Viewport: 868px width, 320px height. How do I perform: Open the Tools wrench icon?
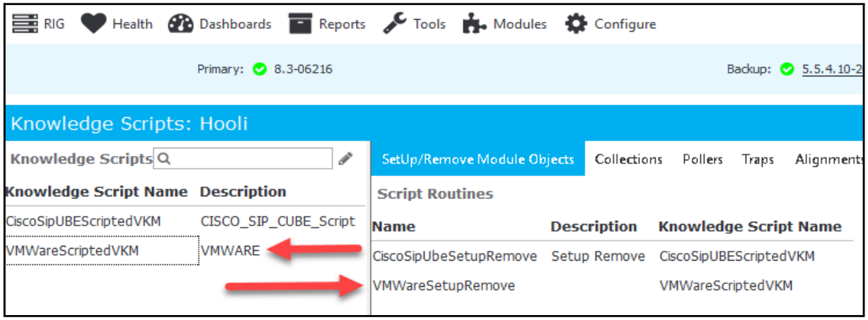click(395, 24)
